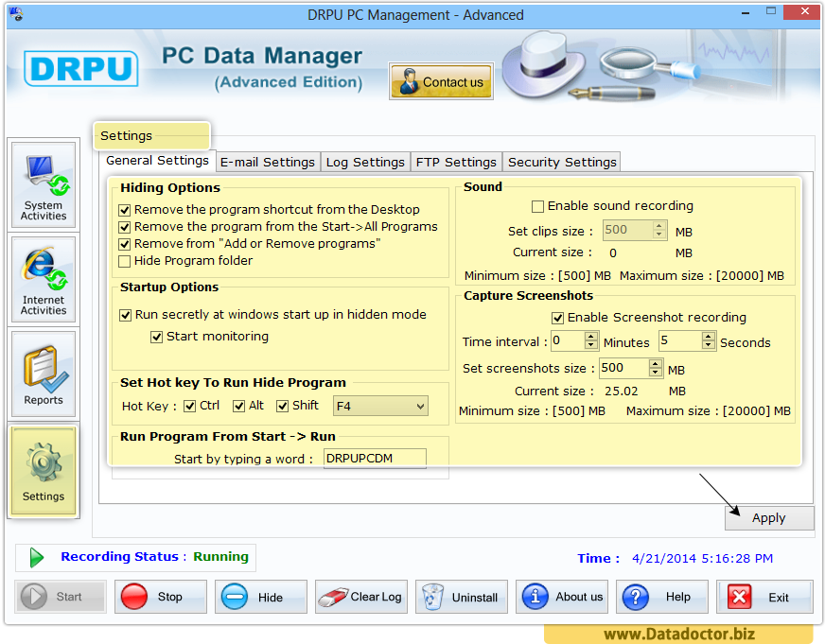This screenshot has height=644, width=825.
Task: Open Reports in the sidebar
Action: 44,374
